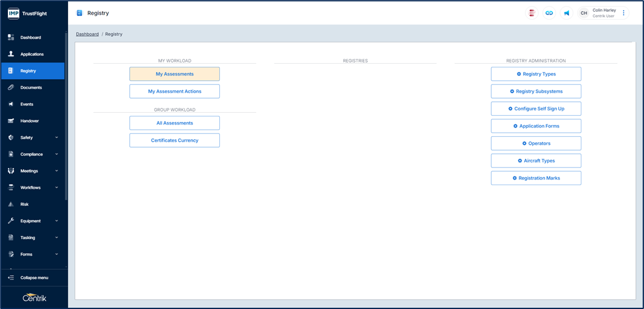Click the Certificates Currency button
The width and height of the screenshot is (644, 309).
tap(174, 140)
